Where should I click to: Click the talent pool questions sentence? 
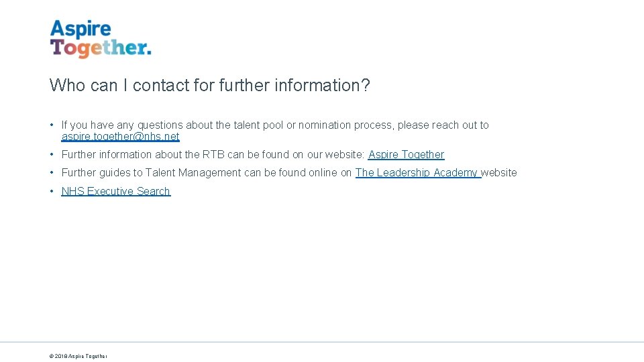[x=201, y=125]
